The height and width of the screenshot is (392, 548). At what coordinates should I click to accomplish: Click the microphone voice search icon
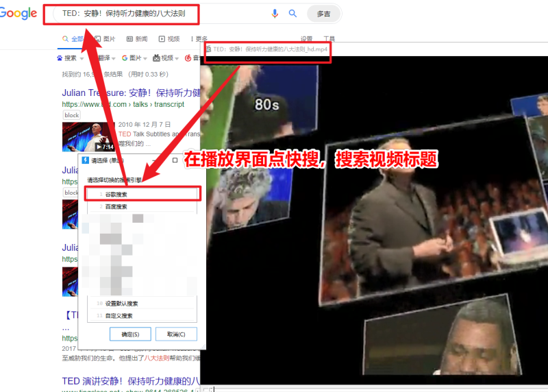coord(275,14)
